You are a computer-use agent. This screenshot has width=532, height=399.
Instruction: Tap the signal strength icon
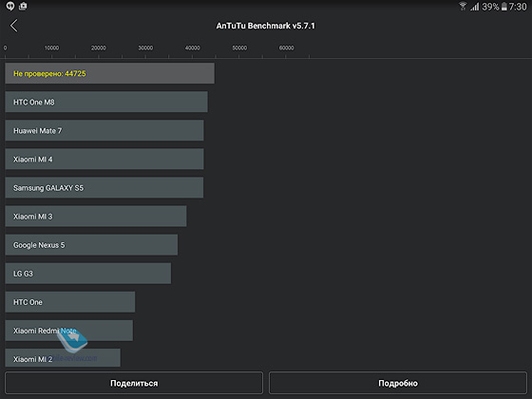click(474, 7)
